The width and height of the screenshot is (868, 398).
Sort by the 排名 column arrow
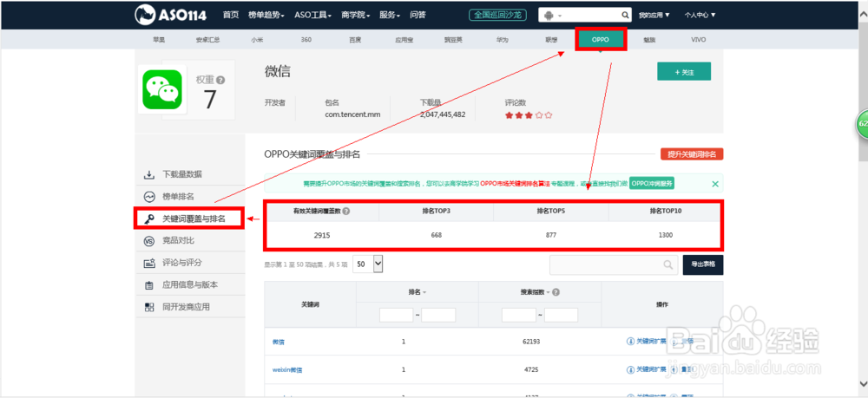[x=424, y=292]
